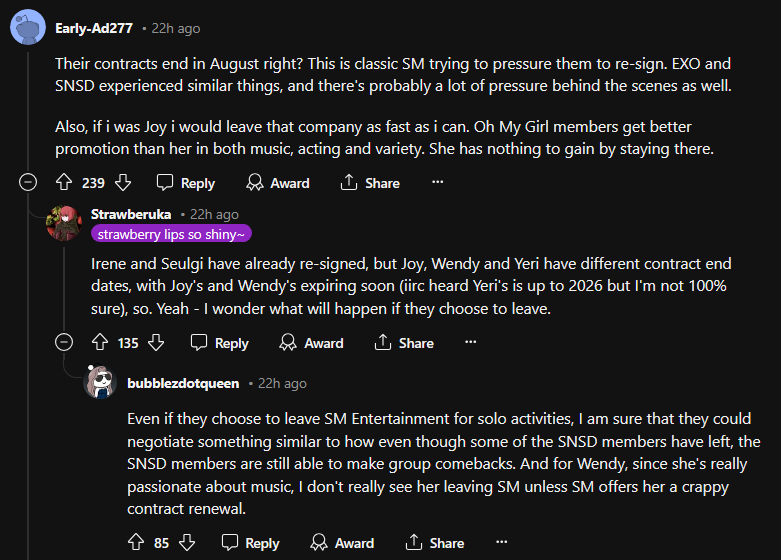
Task: Upvote Strawberuka's comment
Action: coord(99,343)
